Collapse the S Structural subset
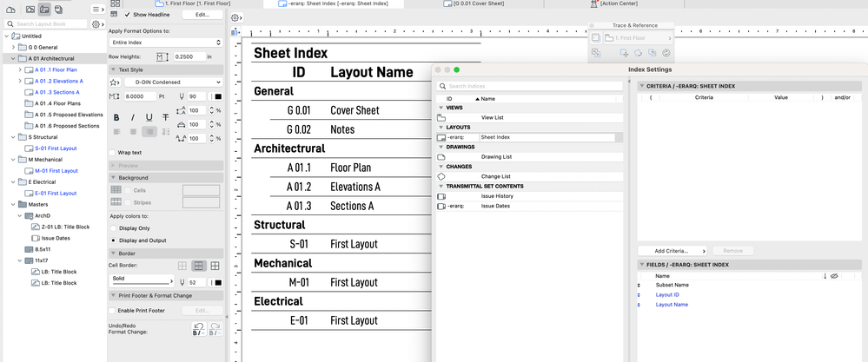 coord(13,137)
